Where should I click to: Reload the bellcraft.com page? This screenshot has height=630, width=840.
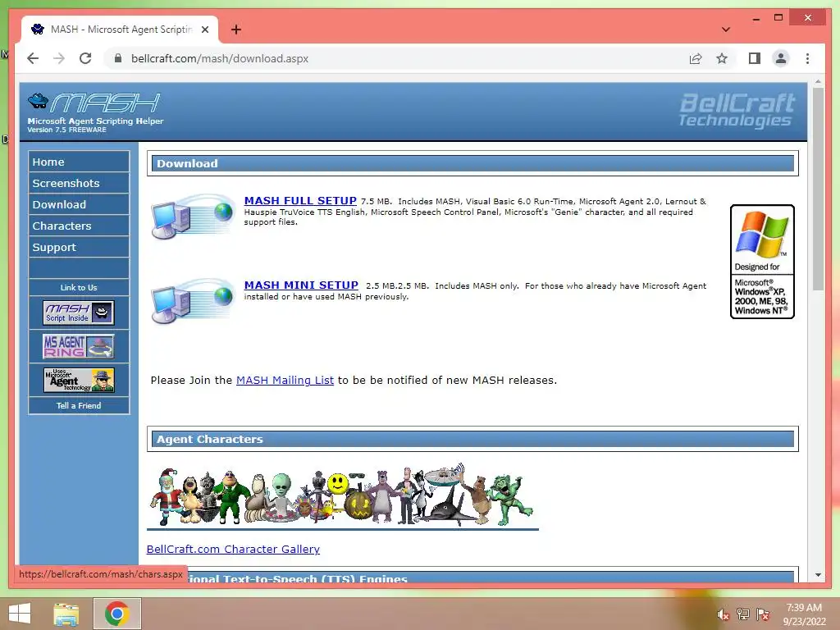pos(85,58)
